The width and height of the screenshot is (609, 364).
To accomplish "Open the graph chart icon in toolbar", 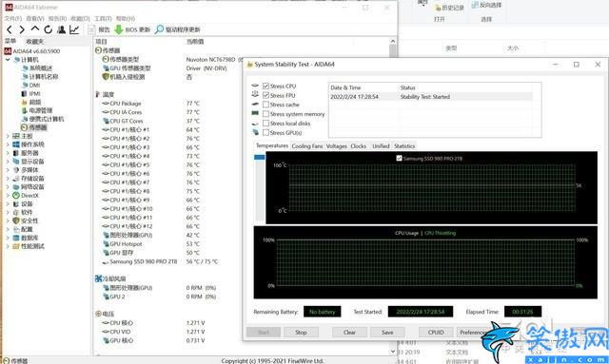I will click(x=74, y=29).
